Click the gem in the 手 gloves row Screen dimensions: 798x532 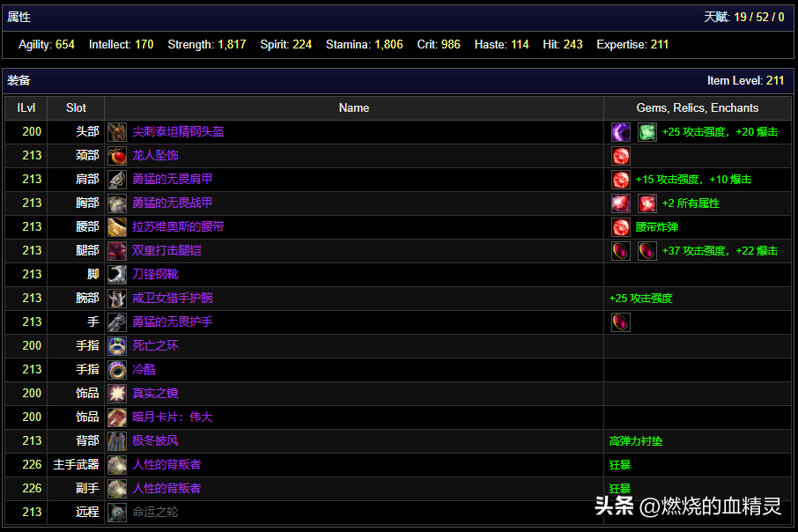pos(620,322)
